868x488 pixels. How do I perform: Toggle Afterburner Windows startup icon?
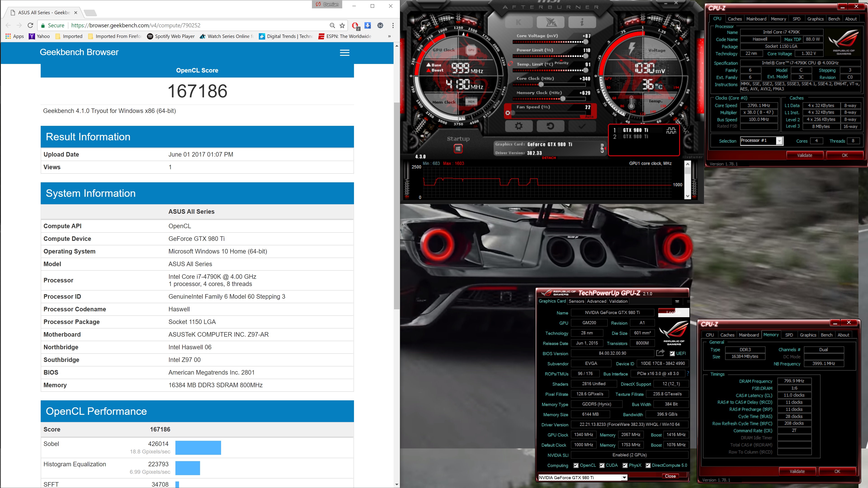click(458, 148)
